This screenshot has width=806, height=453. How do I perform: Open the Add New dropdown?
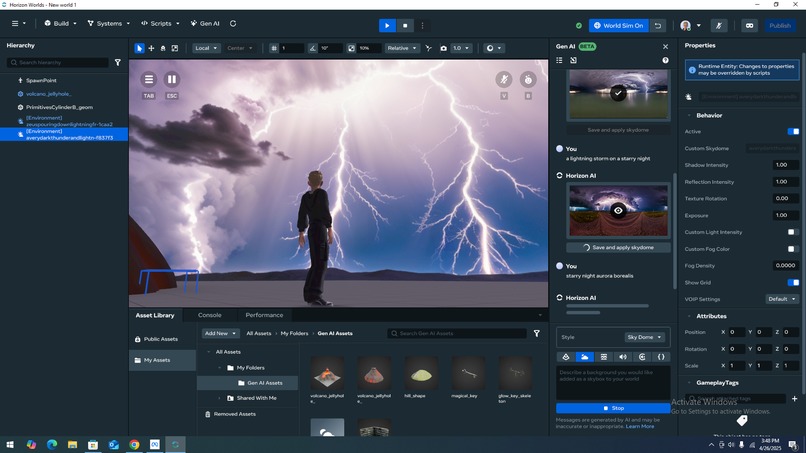(x=221, y=334)
